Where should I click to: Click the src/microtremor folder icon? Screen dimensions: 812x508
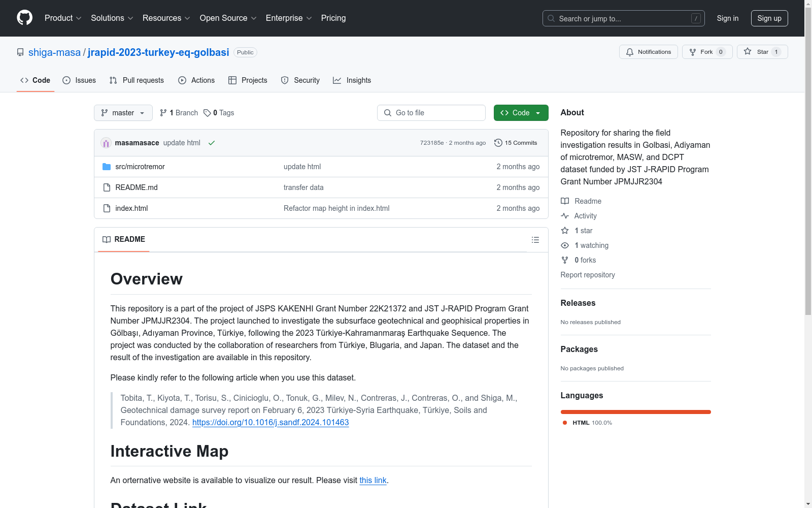pyautogui.click(x=107, y=167)
